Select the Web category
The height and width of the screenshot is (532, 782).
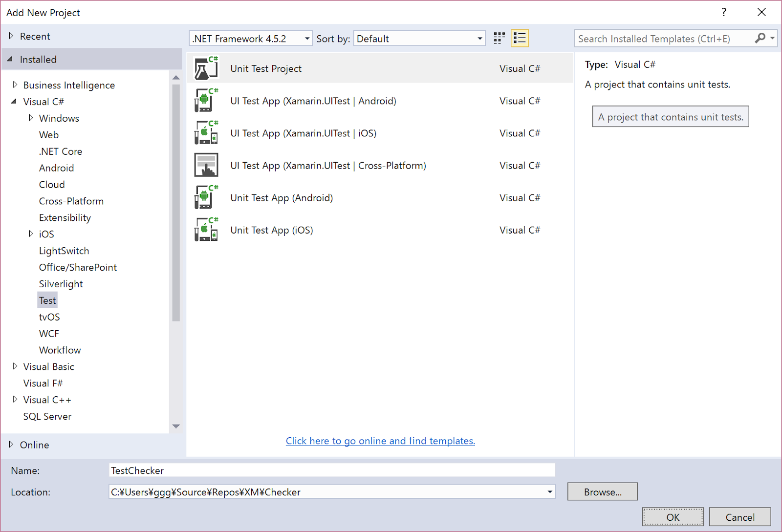tap(49, 135)
